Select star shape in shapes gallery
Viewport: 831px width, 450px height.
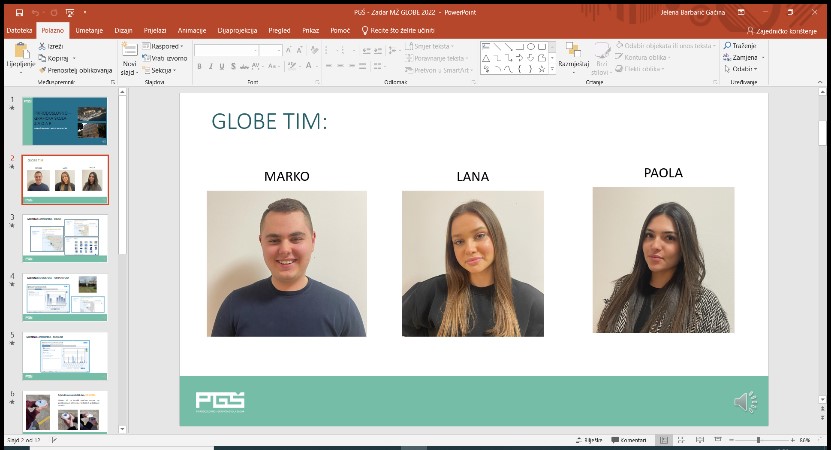542,69
